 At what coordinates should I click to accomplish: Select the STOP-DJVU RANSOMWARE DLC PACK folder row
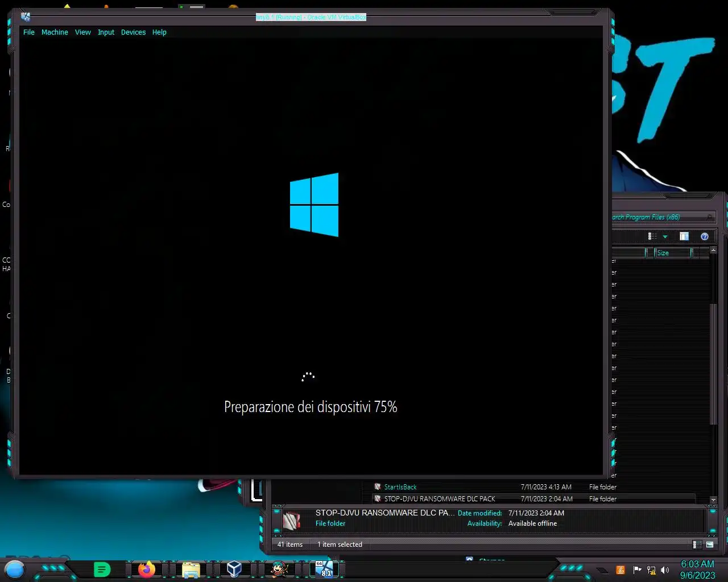535,498
